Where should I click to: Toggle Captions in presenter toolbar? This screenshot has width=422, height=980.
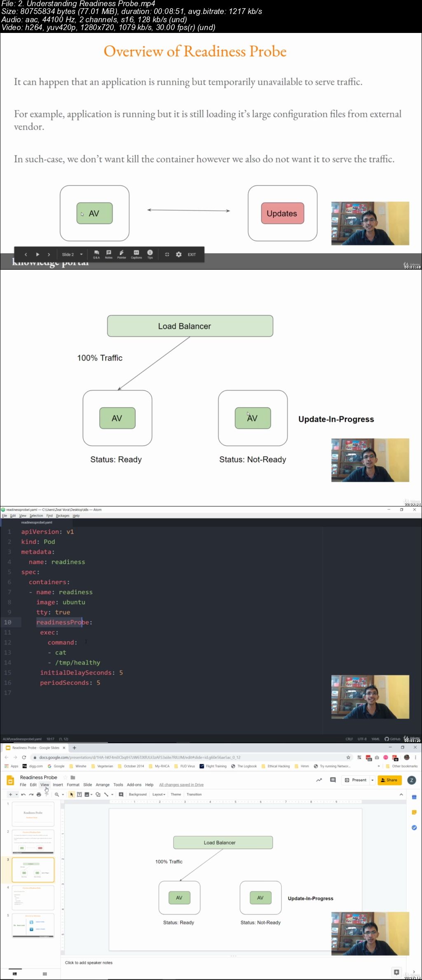tap(136, 254)
